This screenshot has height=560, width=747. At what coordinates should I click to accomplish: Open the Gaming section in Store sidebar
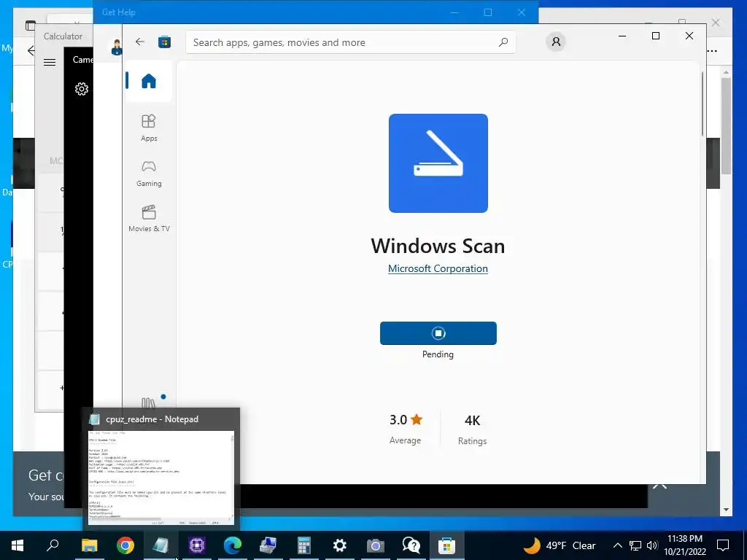pyautogui.click(x=149, y=174)
